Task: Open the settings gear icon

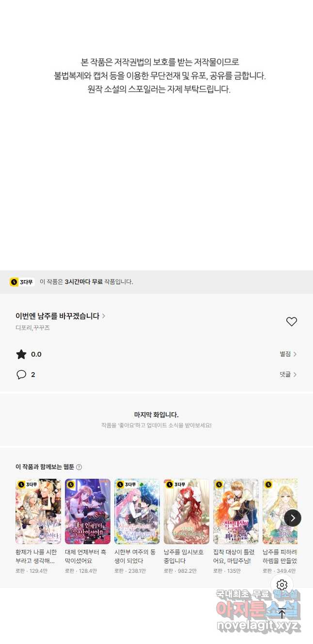Action: pyautogui.click(x=282, y=585)
